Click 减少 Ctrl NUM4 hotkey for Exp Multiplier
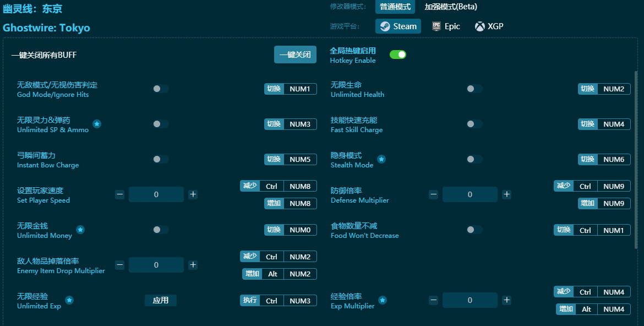This screenshot has width=644, height=326. [x=592, y=292]
